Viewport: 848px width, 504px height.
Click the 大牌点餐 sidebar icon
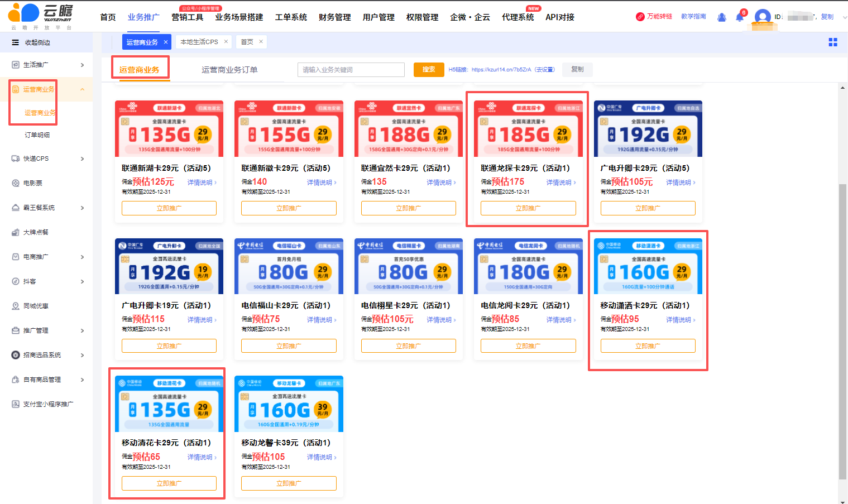pos(16,232)
